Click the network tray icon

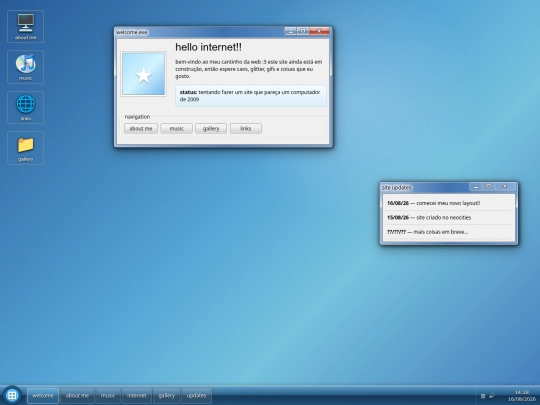tap(483, 396)
